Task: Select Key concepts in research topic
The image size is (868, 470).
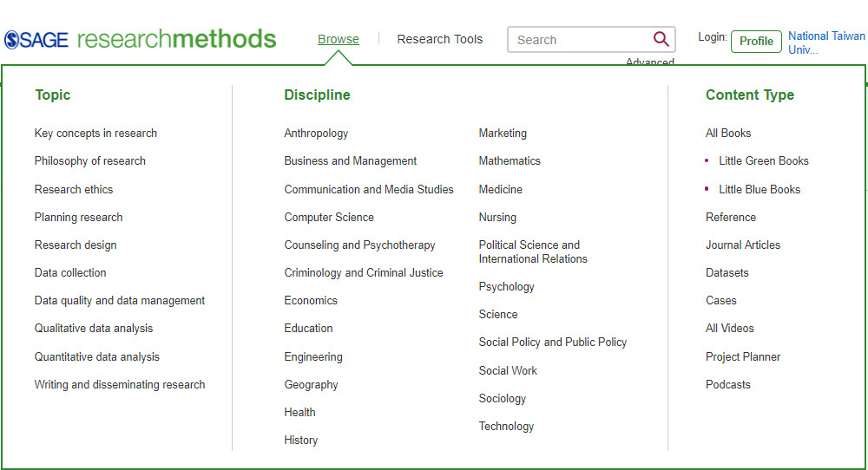Action: click(x=95, y=134)
